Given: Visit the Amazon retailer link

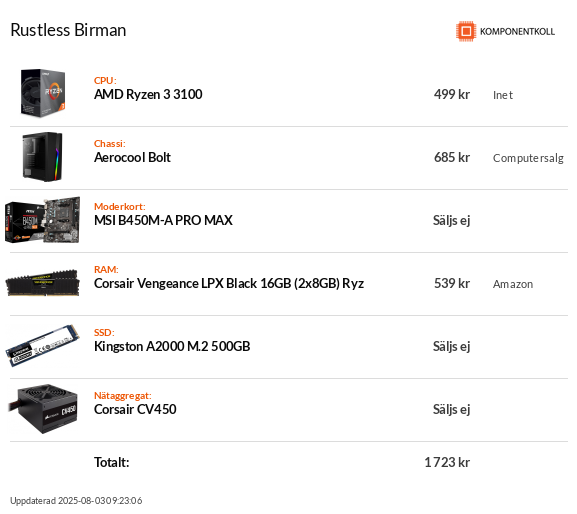Looking at the screenshot, I should pyautogui.click(x=513, y=284).
